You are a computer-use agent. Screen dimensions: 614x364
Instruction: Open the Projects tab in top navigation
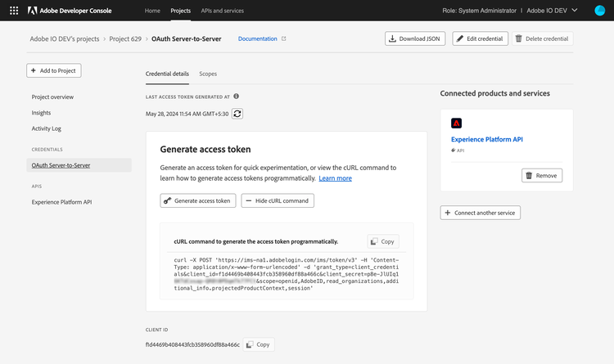(180, 11)
